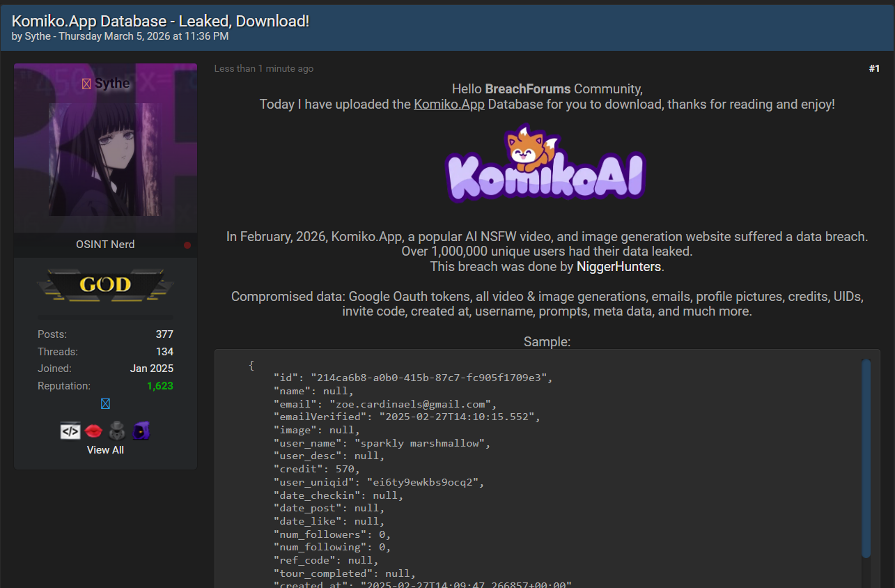The height and width of the screenshot is (588, 895).
Task: Open Sythe's profile from the sidebar username
Action: (112, 84)
